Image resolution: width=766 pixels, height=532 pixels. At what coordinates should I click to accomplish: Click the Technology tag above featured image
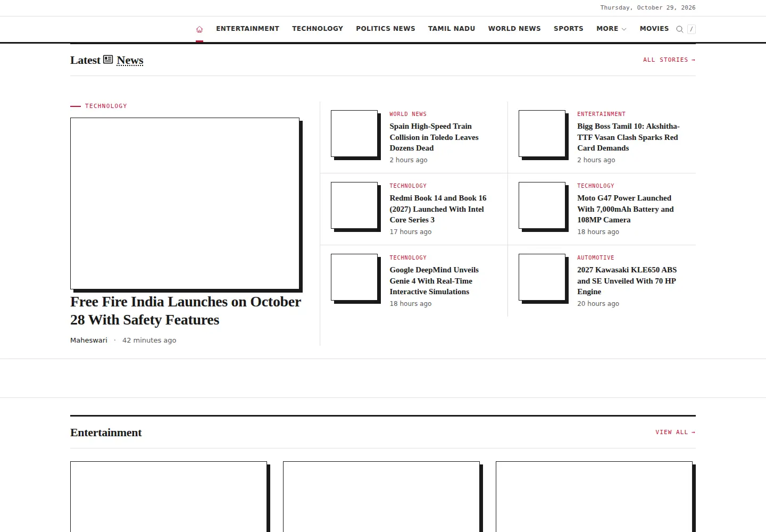[x=106, y=106]
